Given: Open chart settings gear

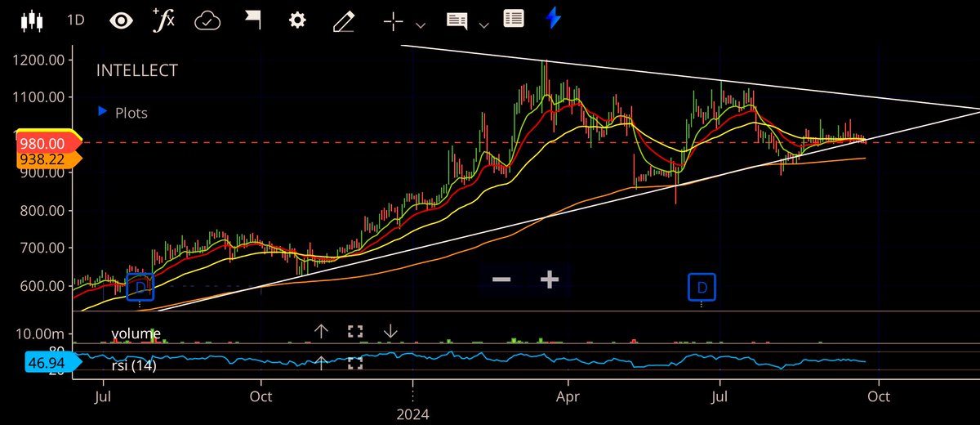Looking at the screenshot, I should 298,20.
